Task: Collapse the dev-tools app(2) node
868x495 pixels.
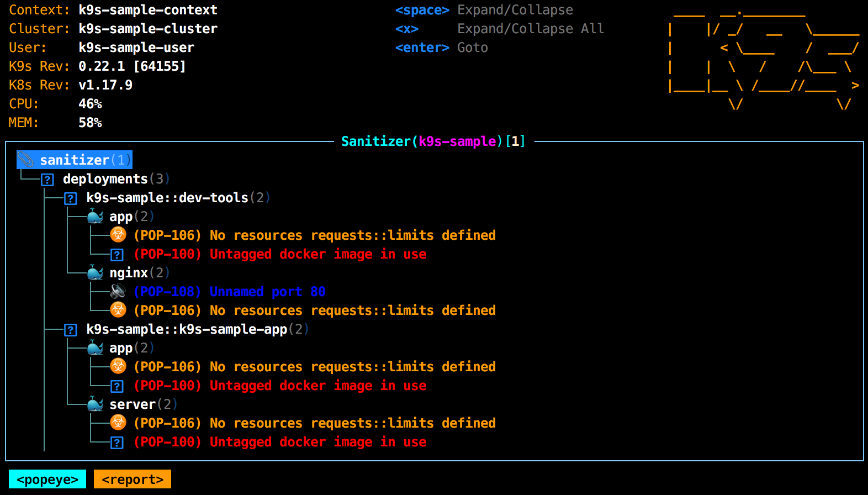Action: (x=132, y=217)
